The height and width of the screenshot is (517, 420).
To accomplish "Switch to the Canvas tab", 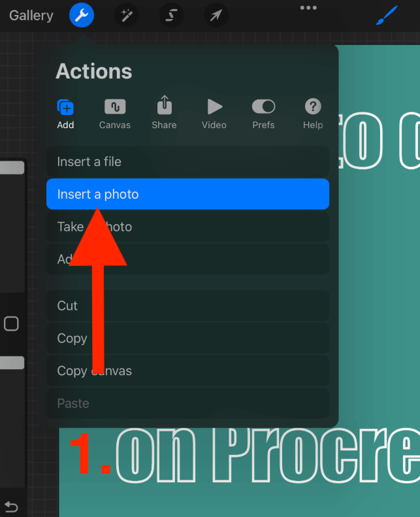I will [x=115, y=114].
